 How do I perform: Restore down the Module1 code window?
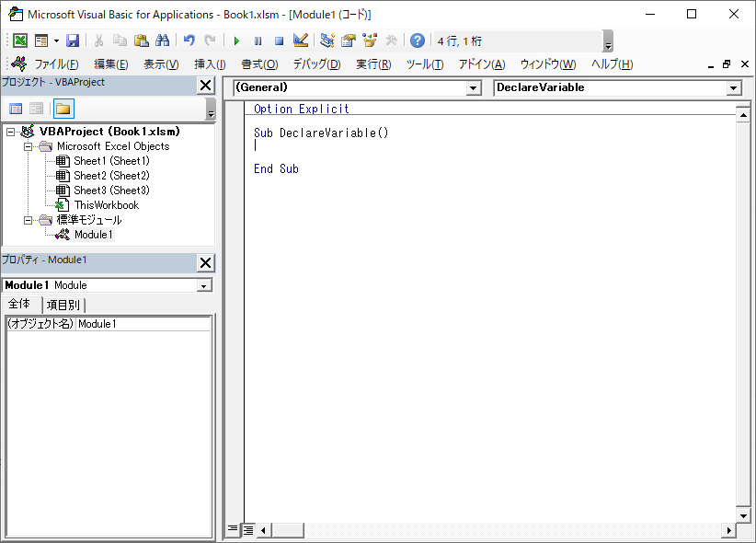(x=727, y=64)
